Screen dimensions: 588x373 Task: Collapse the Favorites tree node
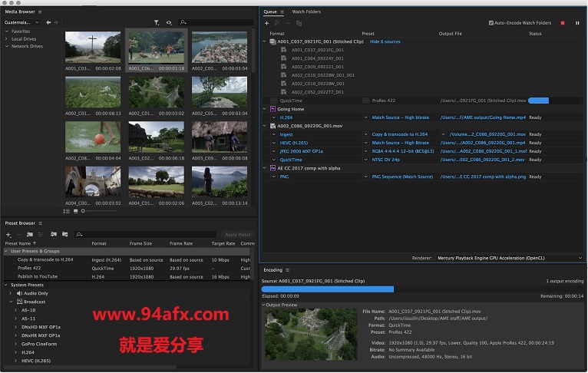(7, 31)
